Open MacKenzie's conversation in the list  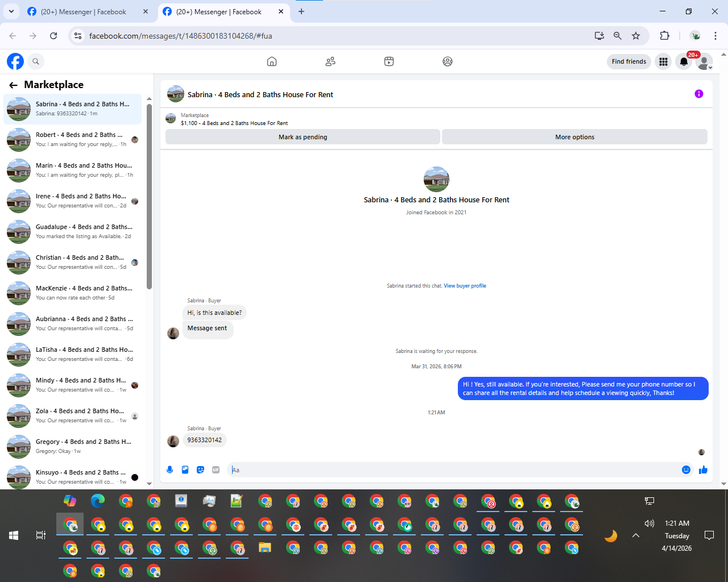click(x=73, y=293)
